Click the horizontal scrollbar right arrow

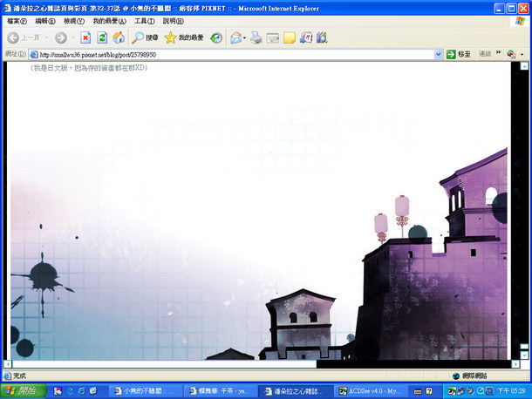coord(515,364)
